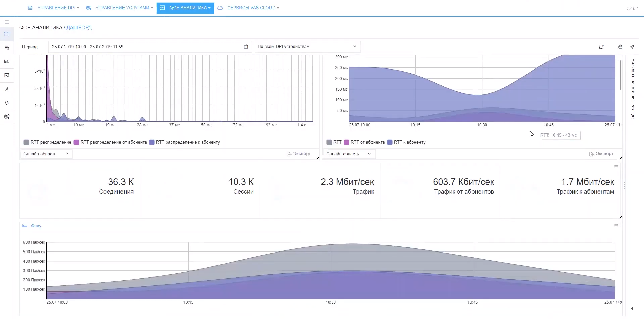Open the Флоу widget hamburger menu
644x321 pixels.
click(616, 226)
